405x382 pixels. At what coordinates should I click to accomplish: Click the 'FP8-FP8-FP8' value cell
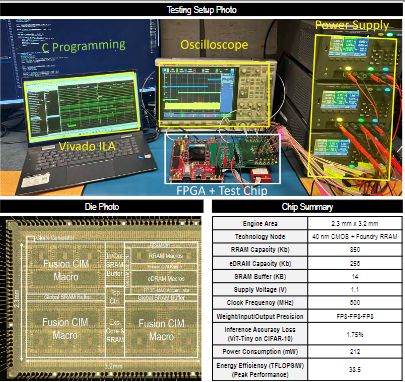(355, 316)
